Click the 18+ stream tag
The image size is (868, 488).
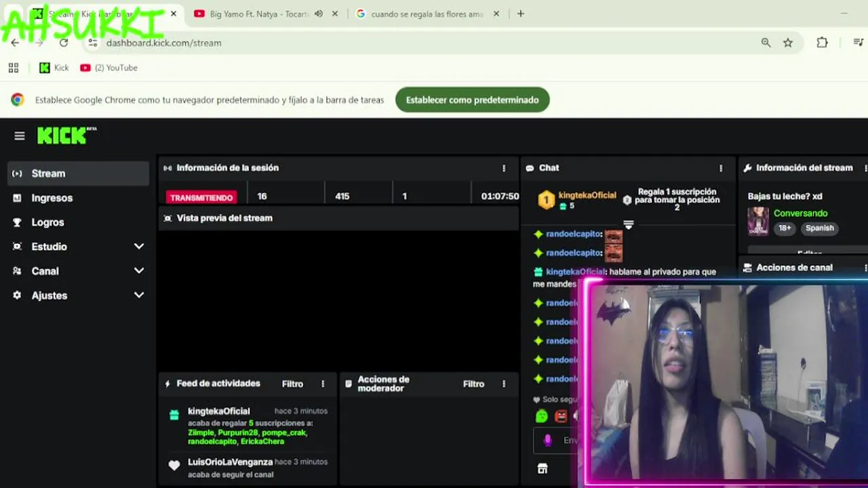click(785, 228)
